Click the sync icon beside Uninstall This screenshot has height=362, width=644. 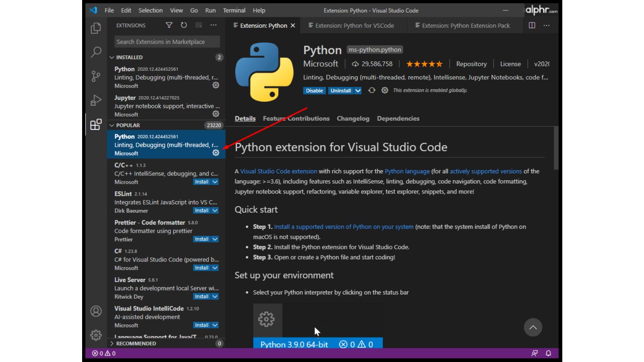tap(372, 90)
